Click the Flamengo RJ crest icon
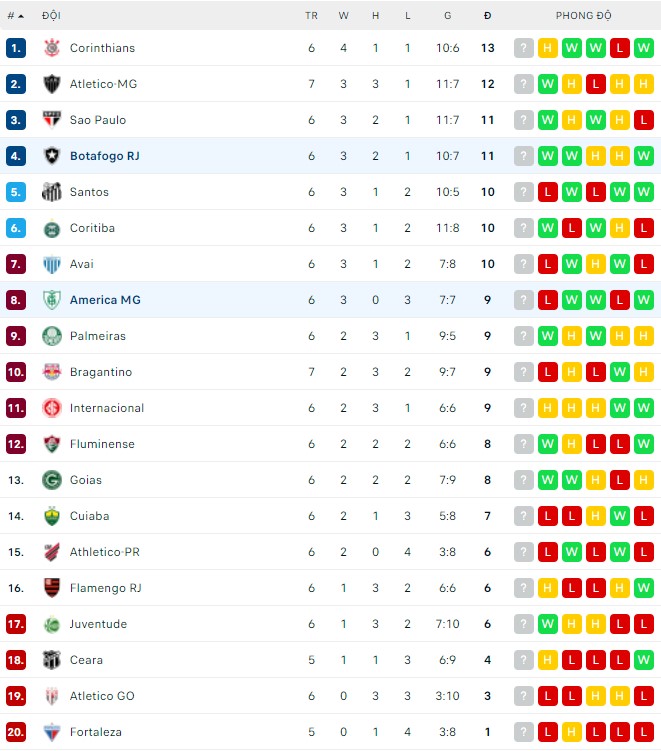Screen dimensions: 661x751 52,588
